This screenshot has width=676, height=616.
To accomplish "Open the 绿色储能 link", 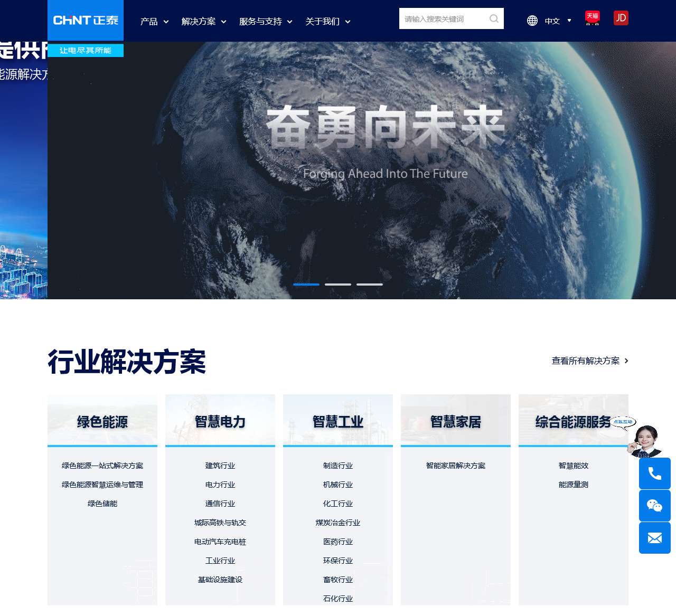I will [x=102, y=504].
